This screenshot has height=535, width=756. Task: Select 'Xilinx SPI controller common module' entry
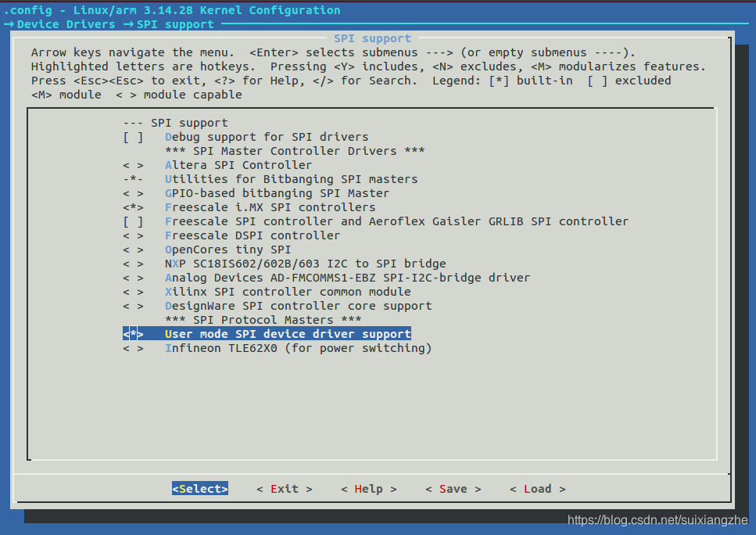(288, 292)
